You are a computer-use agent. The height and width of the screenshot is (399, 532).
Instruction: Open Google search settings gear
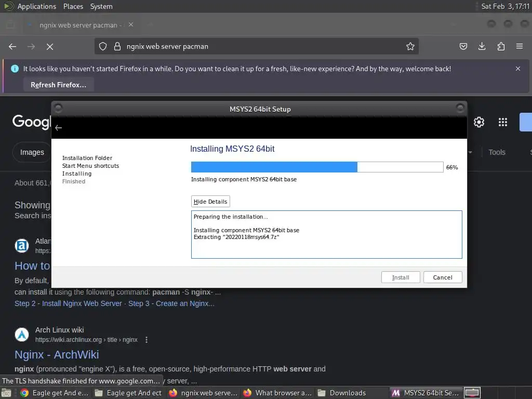pos(478,122)
